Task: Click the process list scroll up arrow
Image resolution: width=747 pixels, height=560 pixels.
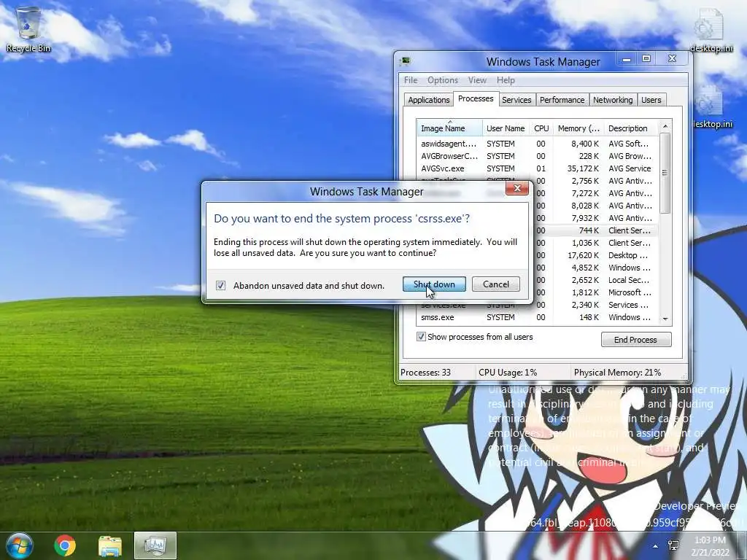Action: tap(665, 126)
